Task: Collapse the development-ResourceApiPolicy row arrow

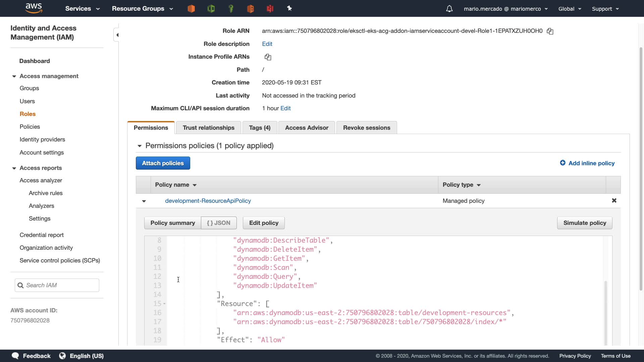Action: tap(144, 201)
